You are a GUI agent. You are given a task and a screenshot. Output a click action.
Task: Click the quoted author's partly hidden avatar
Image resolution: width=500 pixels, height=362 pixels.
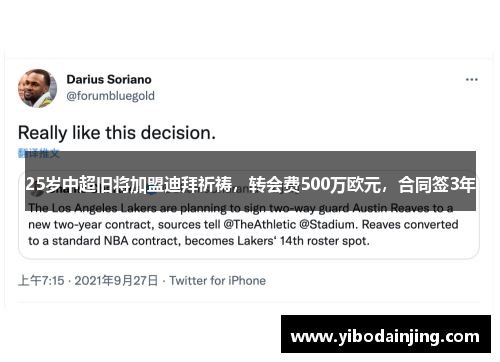[37, 190]
